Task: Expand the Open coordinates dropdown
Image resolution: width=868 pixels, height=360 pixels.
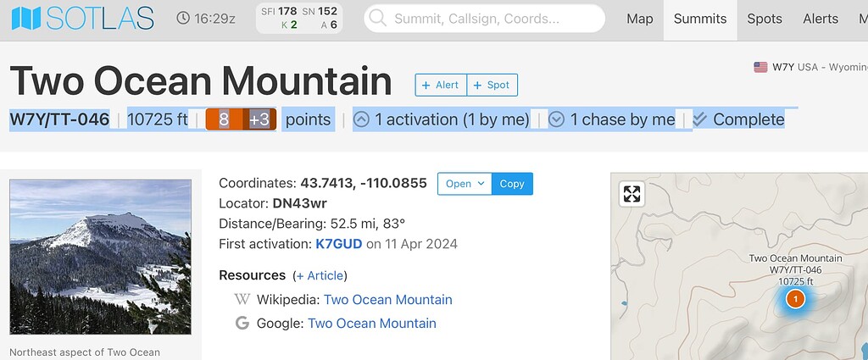Action: pyautogui.click(x=464, y=184)
